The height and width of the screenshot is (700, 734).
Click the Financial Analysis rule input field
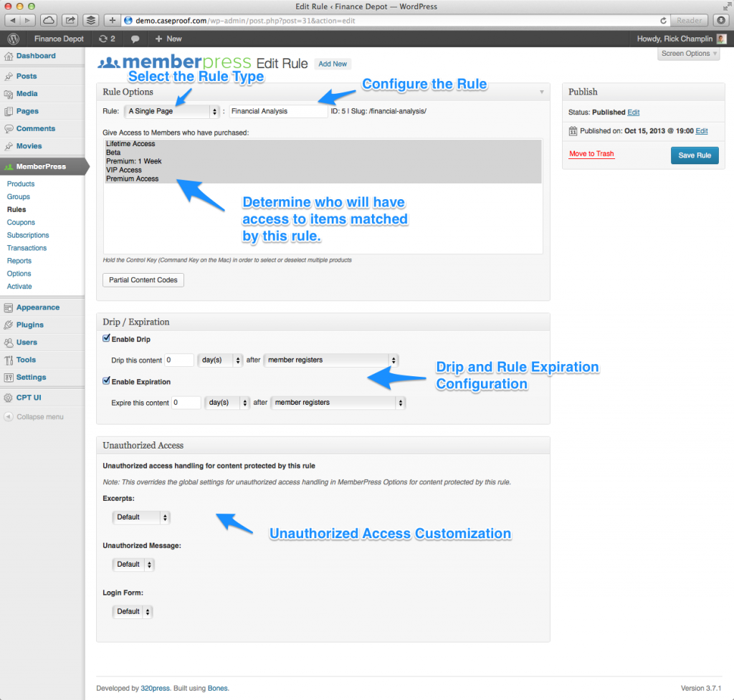[278, 111]
